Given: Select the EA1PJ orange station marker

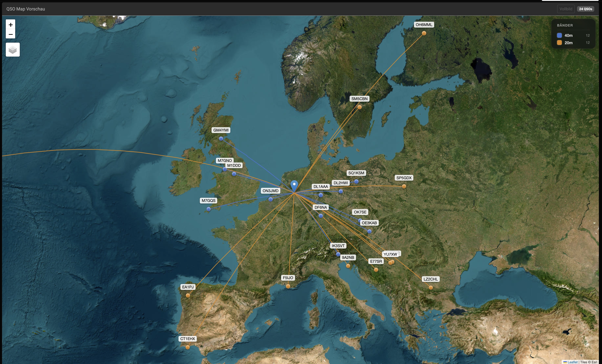Looking at the screenshot, I should [188, 296].
